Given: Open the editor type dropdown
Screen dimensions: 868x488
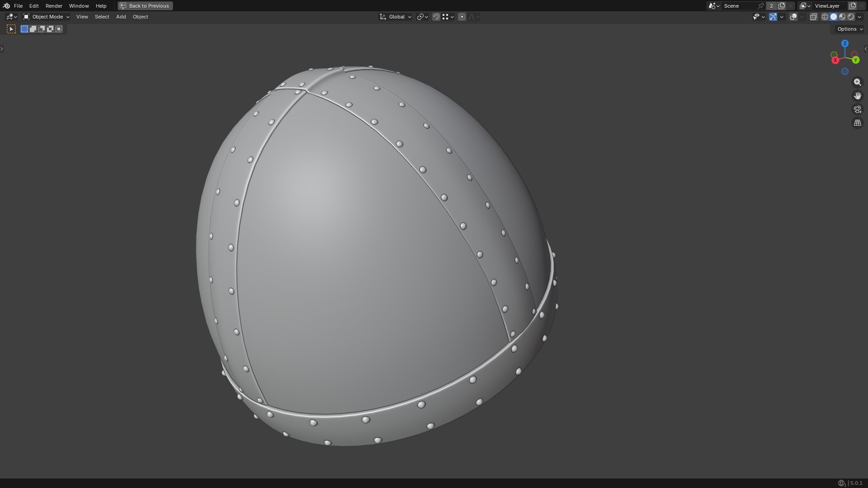Looking at the screenshot, I should 11,17.
